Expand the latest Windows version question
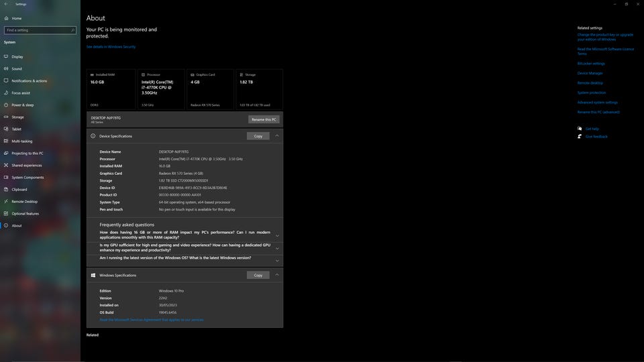The height and width of the screenshot is (362, 644). tap(277, 261)
